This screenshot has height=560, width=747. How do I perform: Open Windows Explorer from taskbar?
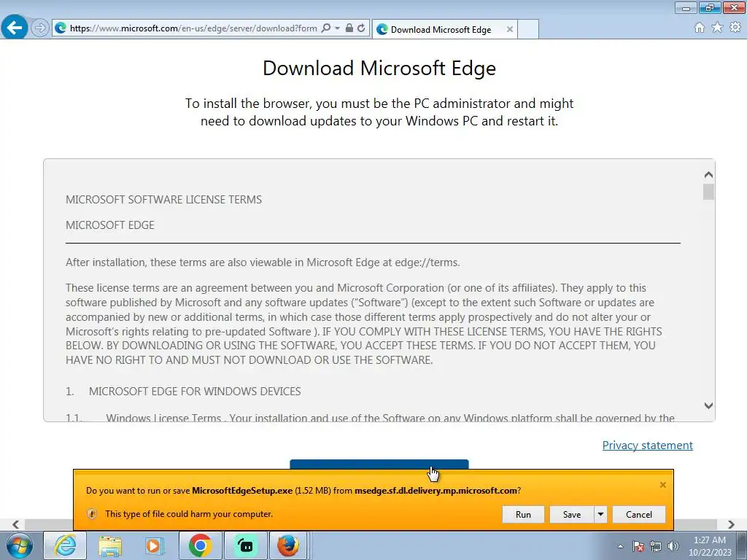click(x=110, y=545)
